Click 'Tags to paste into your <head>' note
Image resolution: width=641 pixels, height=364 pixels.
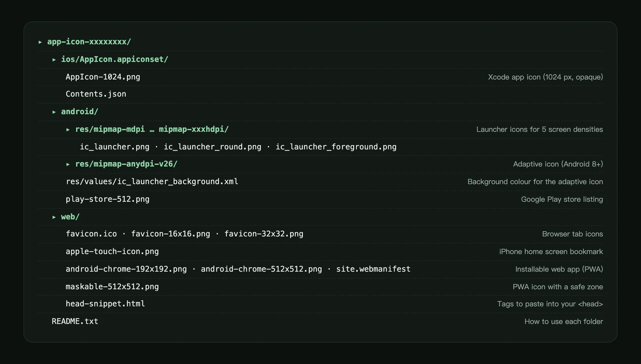tap(550, 304)
